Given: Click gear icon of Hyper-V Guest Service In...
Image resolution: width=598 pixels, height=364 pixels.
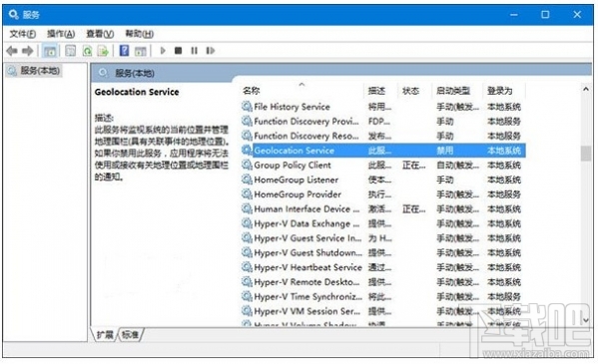Looking at the screenshot, I should pyautogui.click(x=247, y=237).
